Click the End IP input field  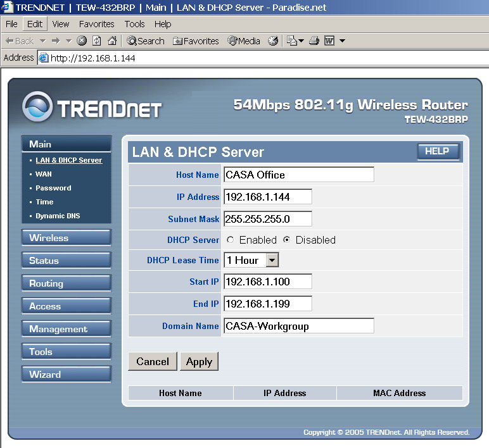(x=268, y=304)
